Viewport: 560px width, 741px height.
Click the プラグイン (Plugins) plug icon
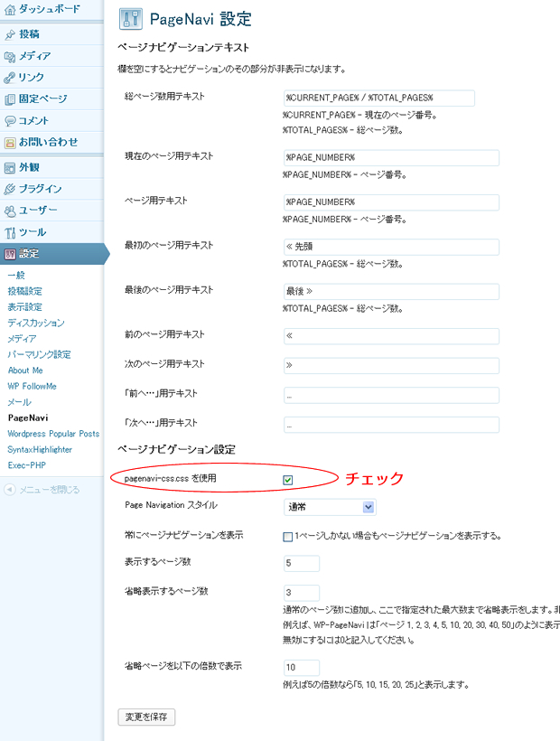(10, 190)
